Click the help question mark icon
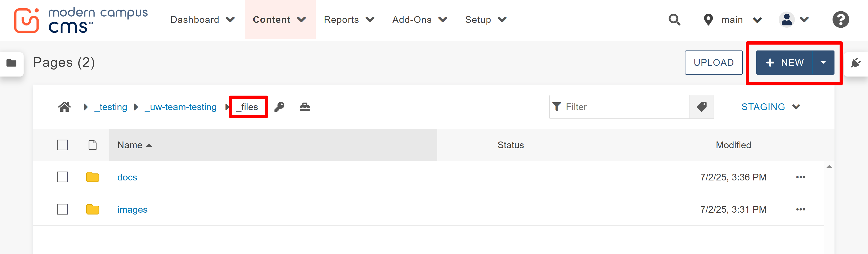Image resolution: width=868 pixels, height=254 pixels. point(840,20)
